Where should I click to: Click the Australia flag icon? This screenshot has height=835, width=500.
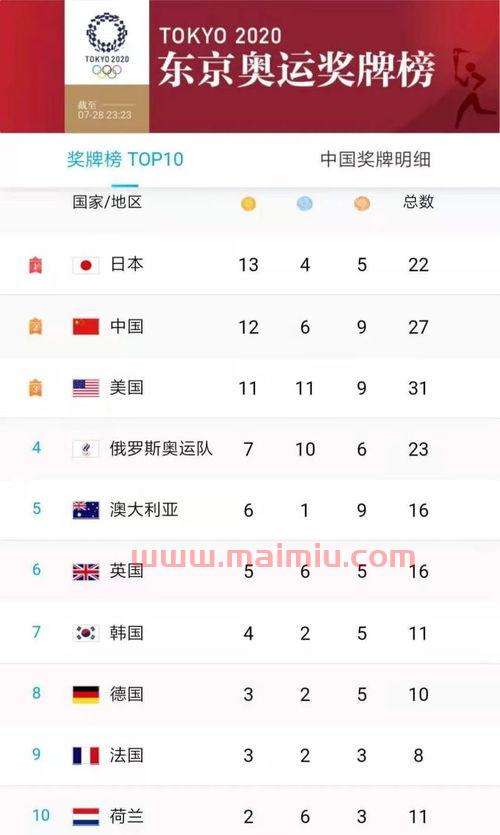86,510
